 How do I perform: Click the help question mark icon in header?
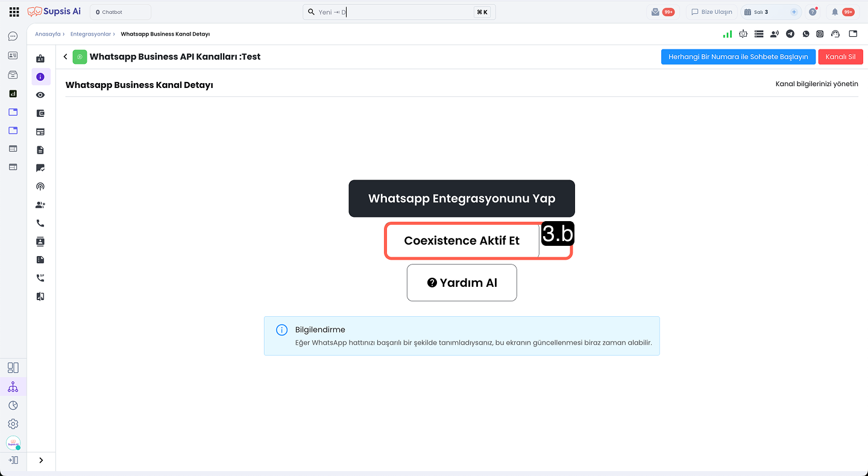813,12
